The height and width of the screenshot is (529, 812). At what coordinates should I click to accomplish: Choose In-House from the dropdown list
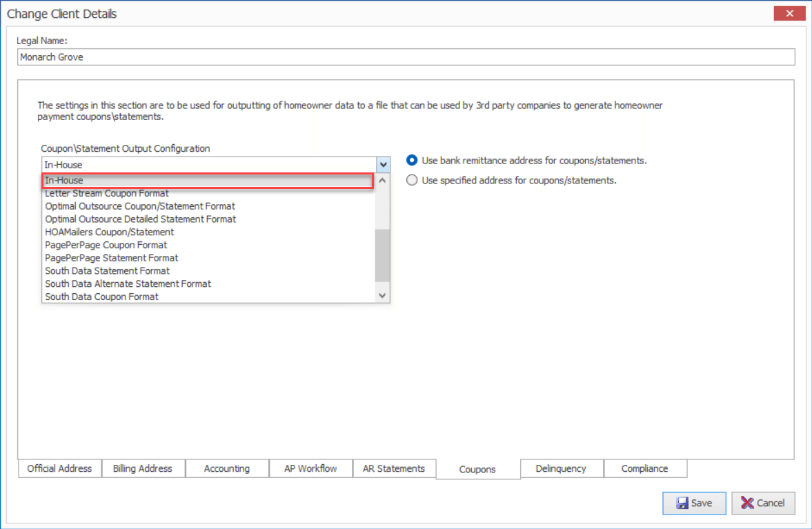[208, 180]
